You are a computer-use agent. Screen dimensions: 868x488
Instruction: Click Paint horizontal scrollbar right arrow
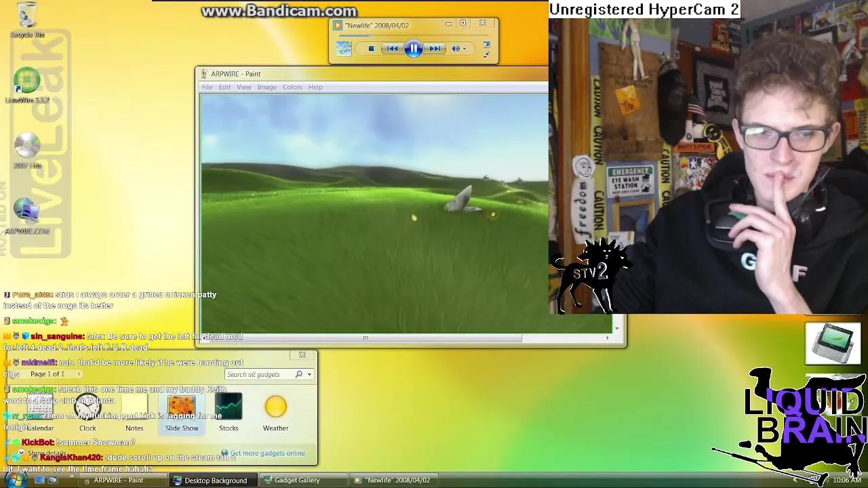pos(607,338)
